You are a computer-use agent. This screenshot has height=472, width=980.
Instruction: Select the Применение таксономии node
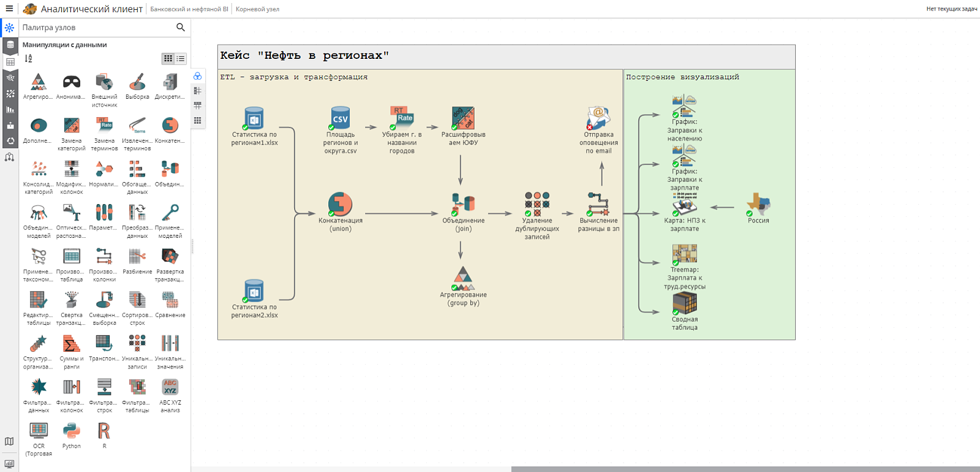tap(39, 256)
